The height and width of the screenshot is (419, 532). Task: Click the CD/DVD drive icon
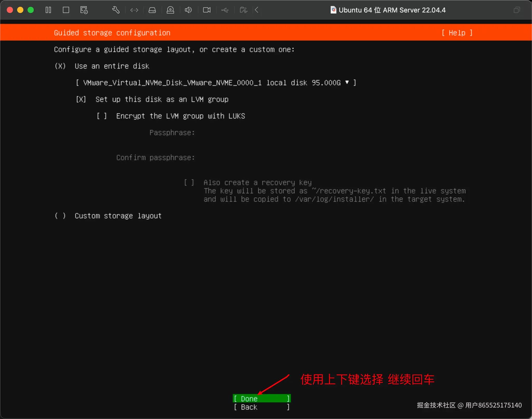pyautogui.click(x=170, y=10)
